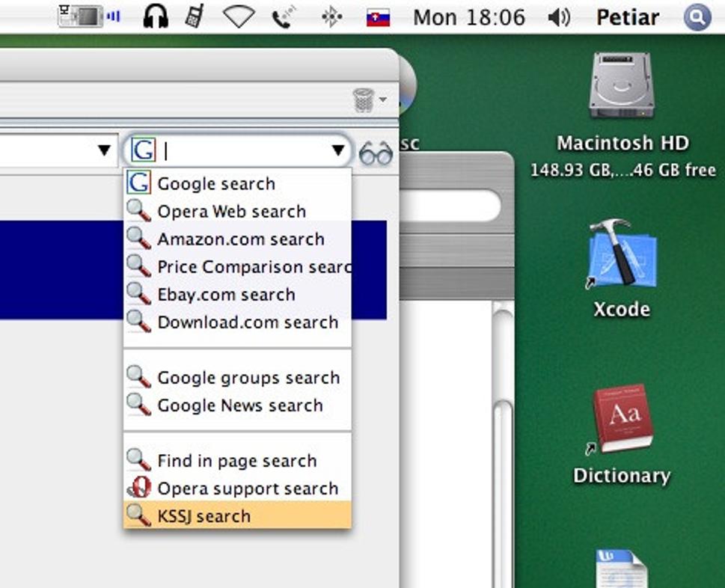The width and height of the screenshot is (725, 588).
Task: Open the AirPort wireless status icon
Action: coord(239,17)
